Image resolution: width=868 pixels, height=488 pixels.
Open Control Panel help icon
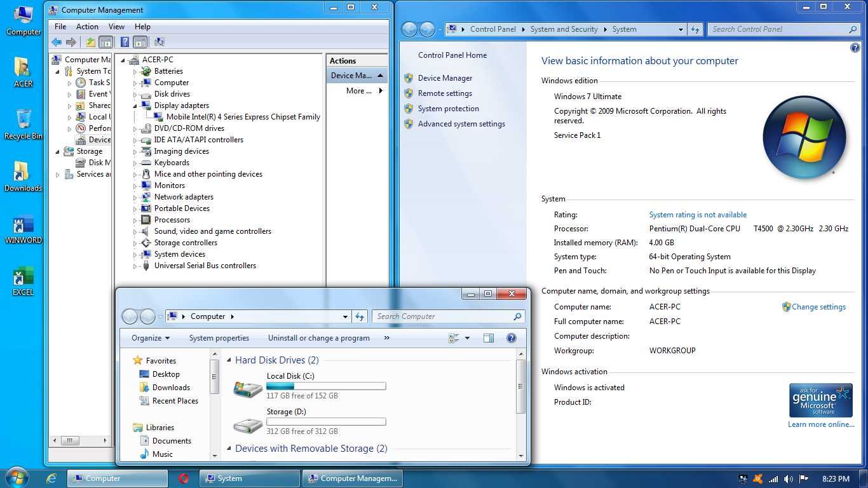click(855, 48)
